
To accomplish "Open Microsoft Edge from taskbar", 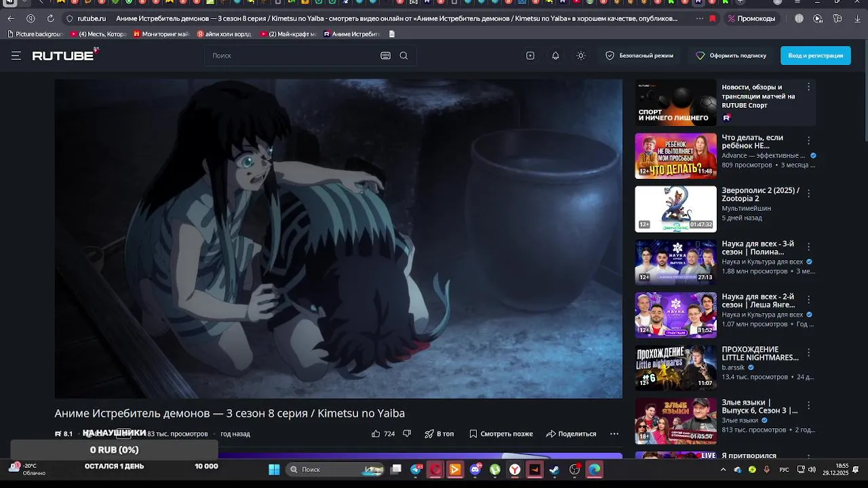I will (595, 469).
